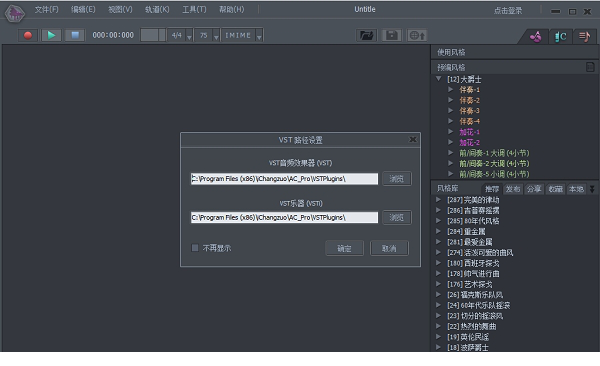Click 浏览 next to the VST乐器 path
The image size is (600, 366).
point(396,217)
